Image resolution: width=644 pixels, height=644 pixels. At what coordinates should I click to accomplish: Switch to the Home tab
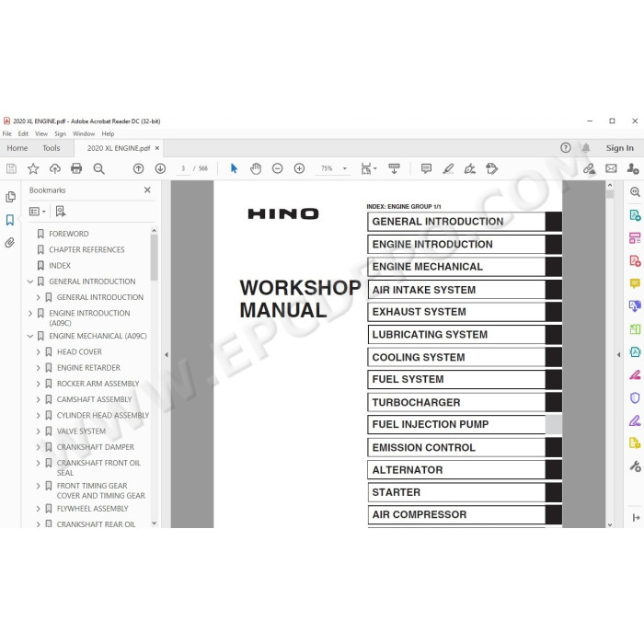click(x=17, y=148)
